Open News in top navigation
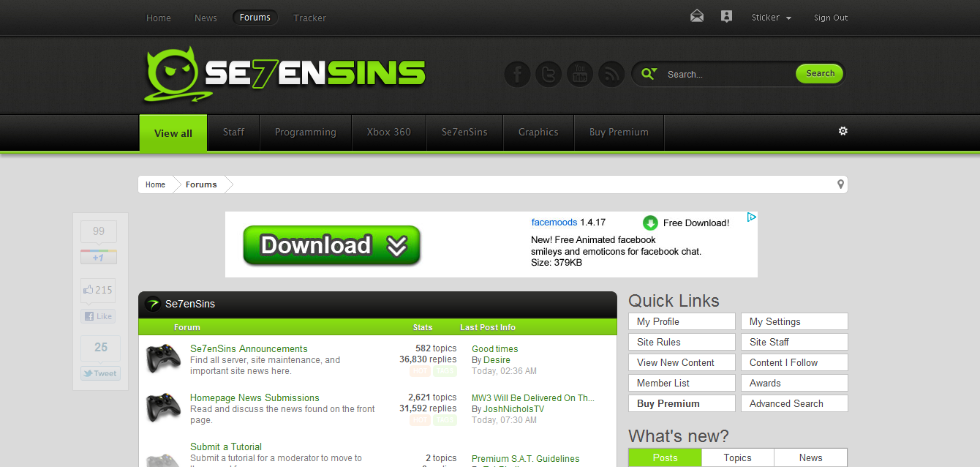Image resolution: width=980 pixels, height=467 pixels. [x=206, y=18]
